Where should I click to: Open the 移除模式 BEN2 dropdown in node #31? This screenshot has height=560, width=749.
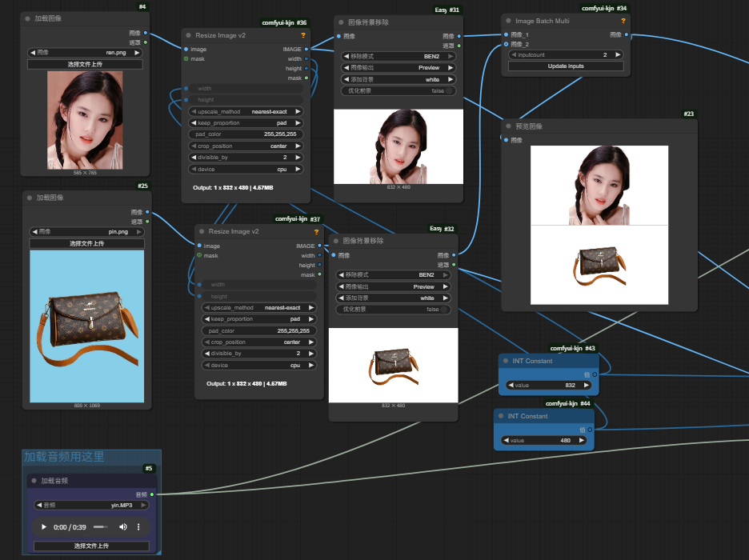pyautogui.click(x=399, y=57)
